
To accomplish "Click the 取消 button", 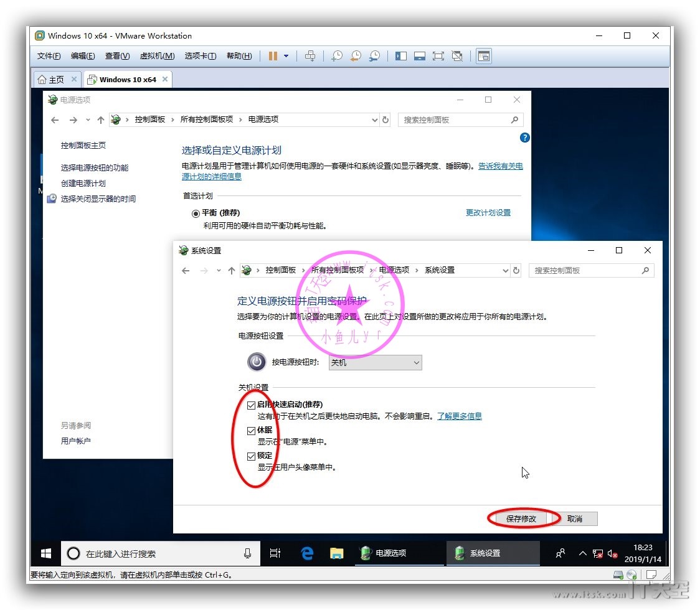I will [575, 518].
